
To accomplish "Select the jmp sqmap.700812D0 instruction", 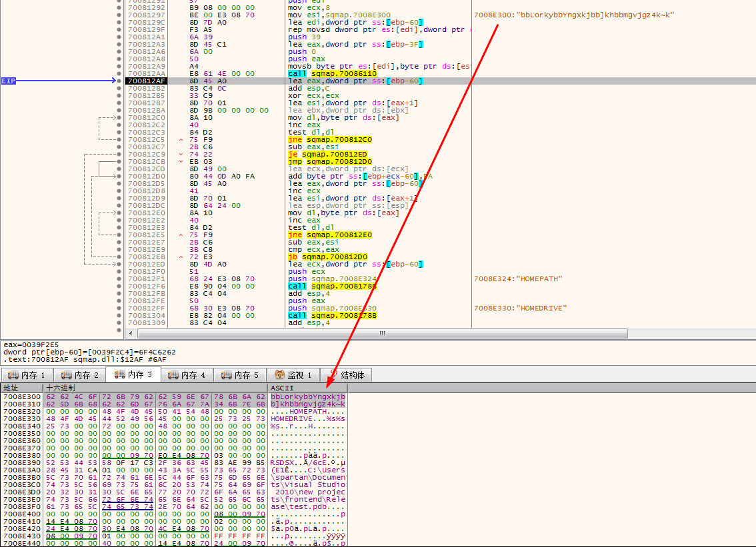I will point(330,161).
